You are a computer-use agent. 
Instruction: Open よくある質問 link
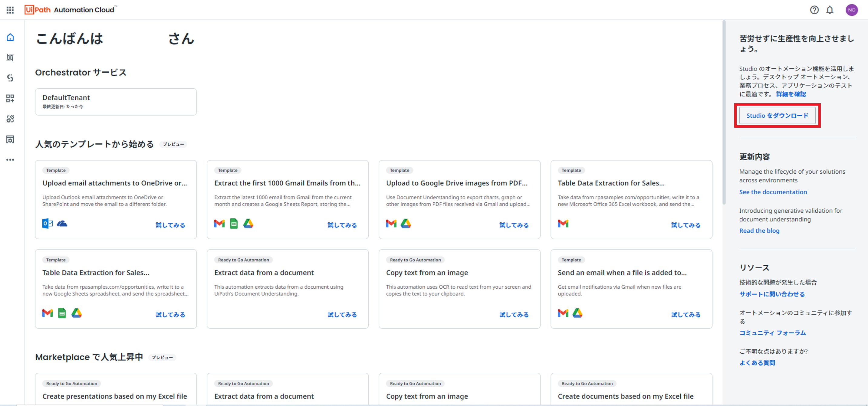coord(757,362)
